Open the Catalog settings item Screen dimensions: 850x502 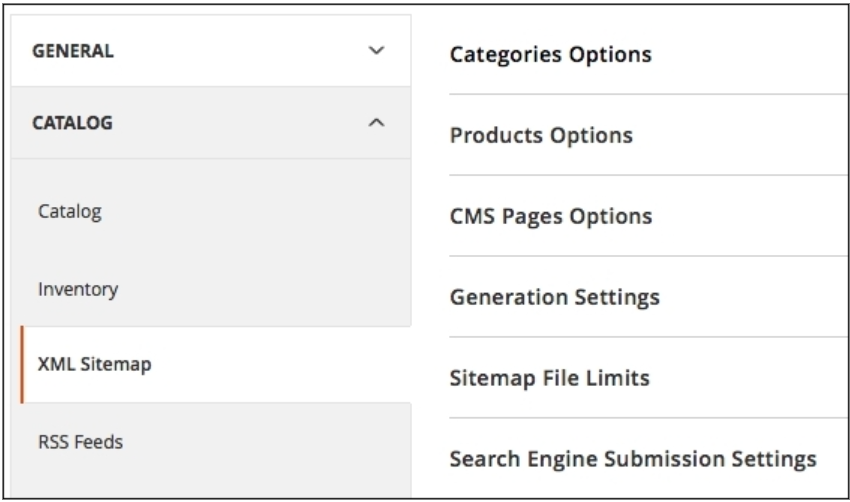tap(70, 212)
